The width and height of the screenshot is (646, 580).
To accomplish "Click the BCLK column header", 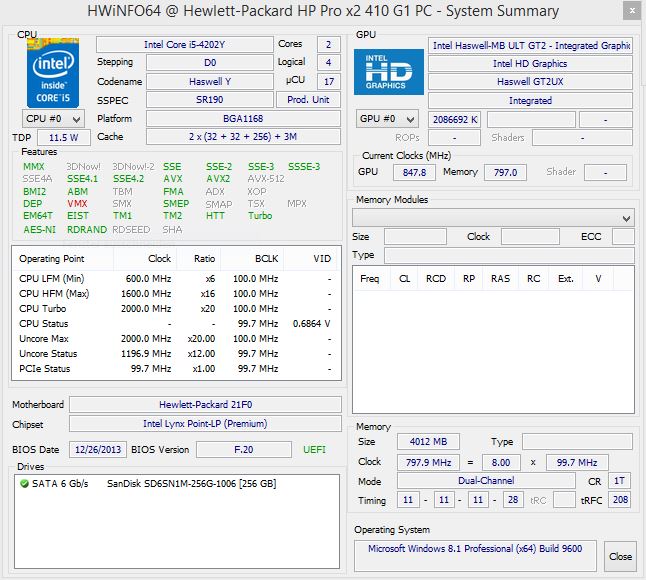I will click(x=252, y=259).
